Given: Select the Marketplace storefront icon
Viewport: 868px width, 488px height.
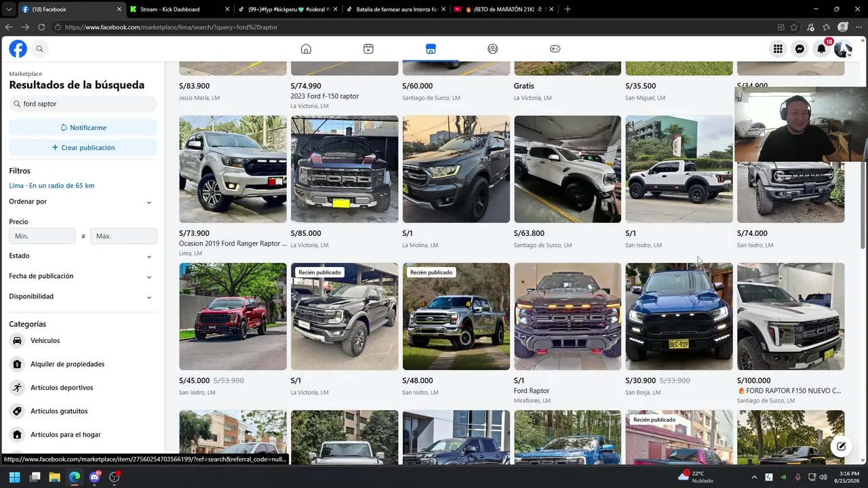Looking at the screenshot, I should pyautogui.click(x=431, y=49).
